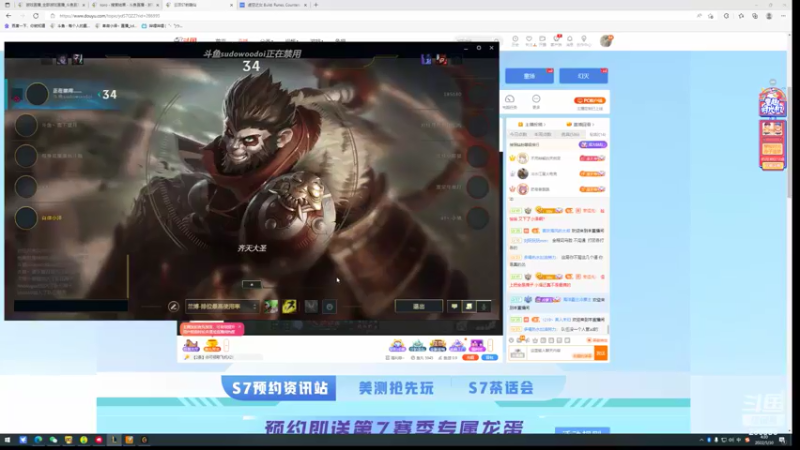
Task: Click the game client chat input bar
Action: click(x=71, y=306)
